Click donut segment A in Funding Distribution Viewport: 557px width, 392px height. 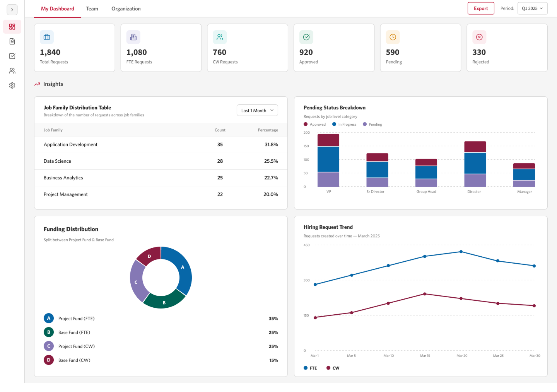click(x=183, y=267)
